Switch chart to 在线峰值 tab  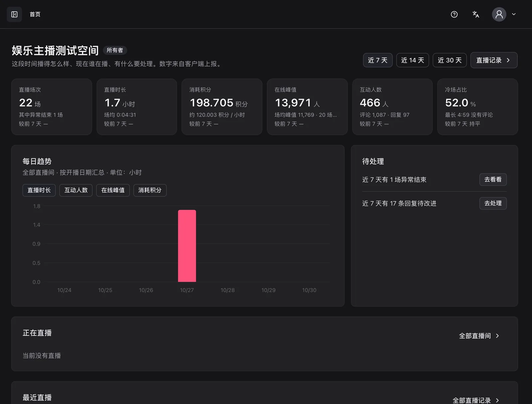point(113,190)
